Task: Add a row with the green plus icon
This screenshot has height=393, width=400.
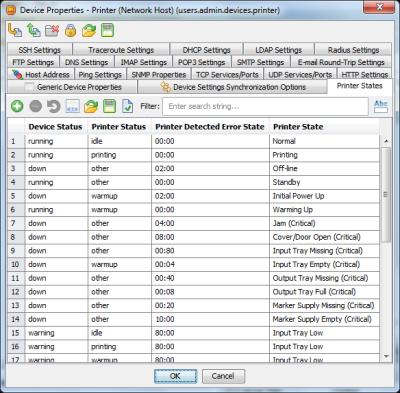Action: tap(17, 106)
